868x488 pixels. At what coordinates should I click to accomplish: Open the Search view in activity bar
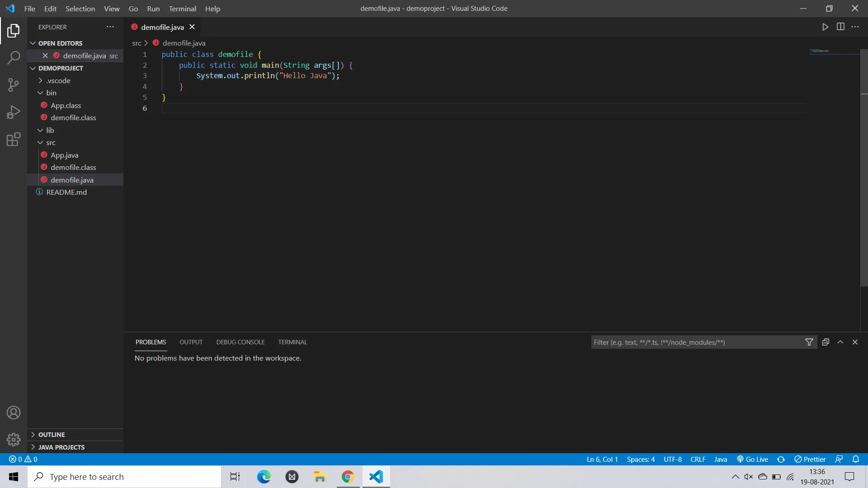pyautogui.click(x=14, y=57)
